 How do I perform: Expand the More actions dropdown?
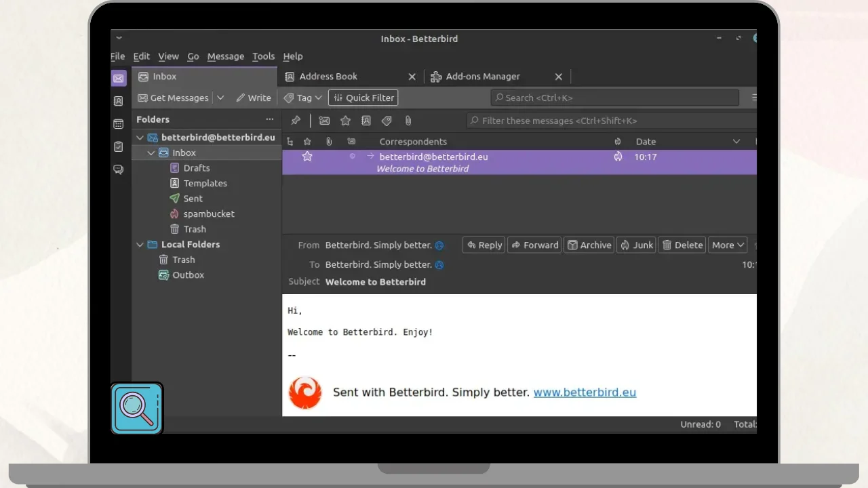728,245
